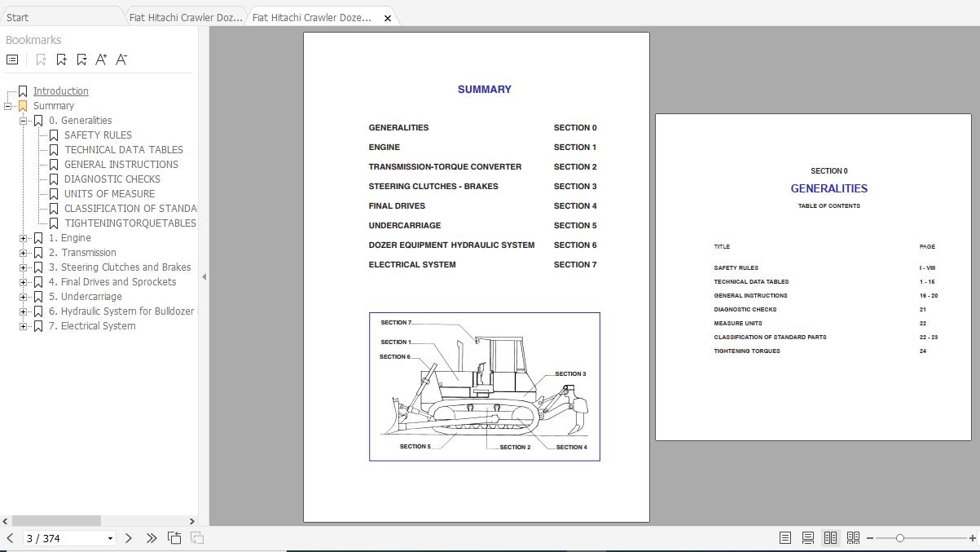Go to the next page arrow
Viewport: 980px width, 552px height.
[129, 538]
